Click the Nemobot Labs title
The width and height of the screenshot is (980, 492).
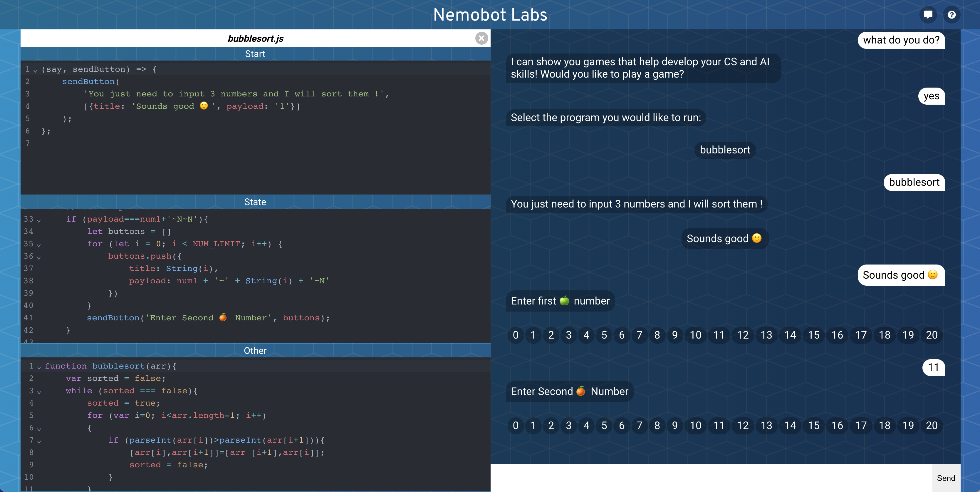[490, 15]
